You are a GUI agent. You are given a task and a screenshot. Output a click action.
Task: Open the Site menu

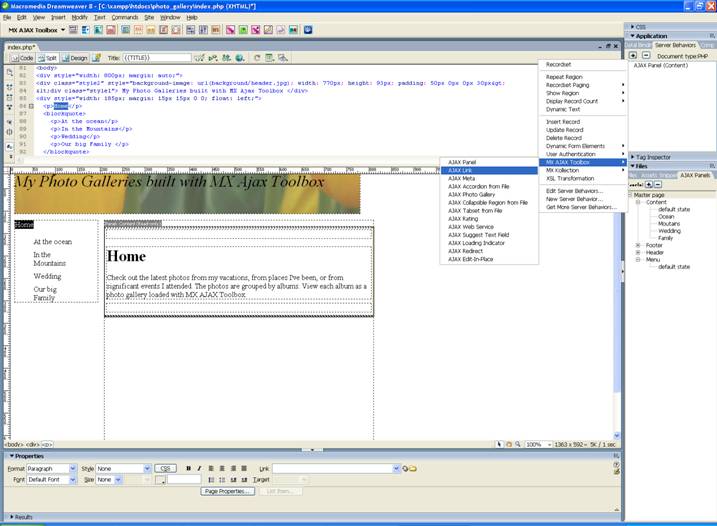(x=149, y=17)
